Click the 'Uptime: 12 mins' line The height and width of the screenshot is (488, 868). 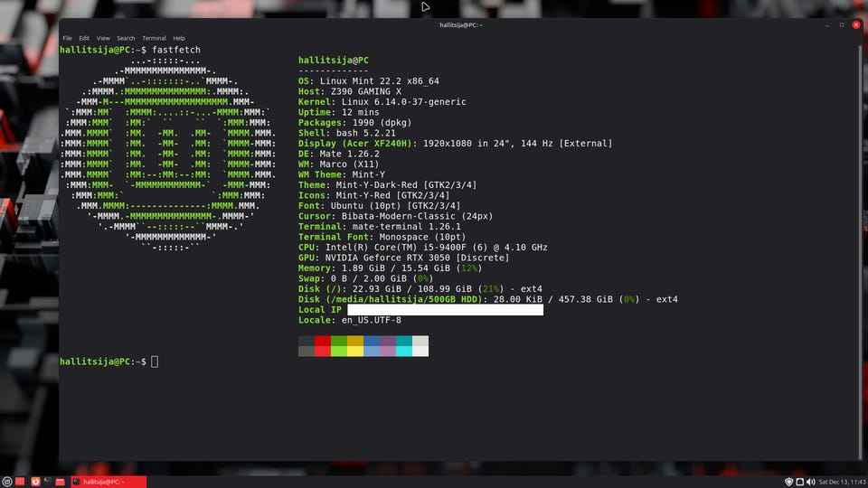339,112
